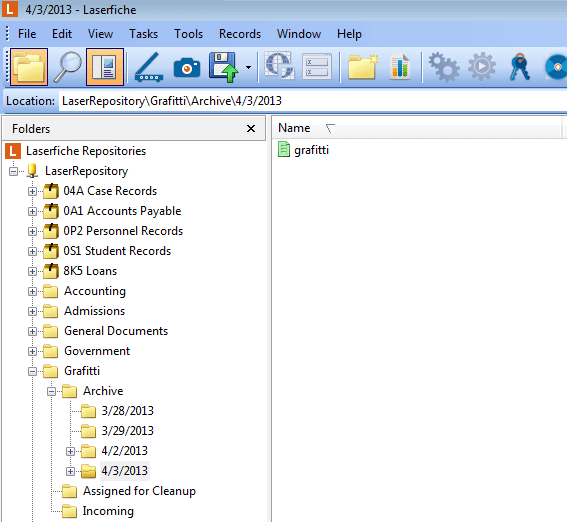567x522 pixels.
Task: Open the File menu
Action: [x=27, y=34]
